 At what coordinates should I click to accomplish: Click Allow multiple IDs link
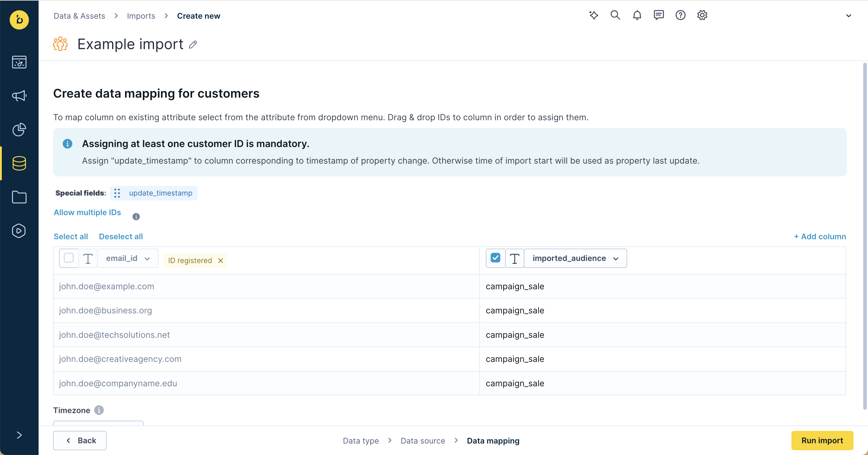87,212
